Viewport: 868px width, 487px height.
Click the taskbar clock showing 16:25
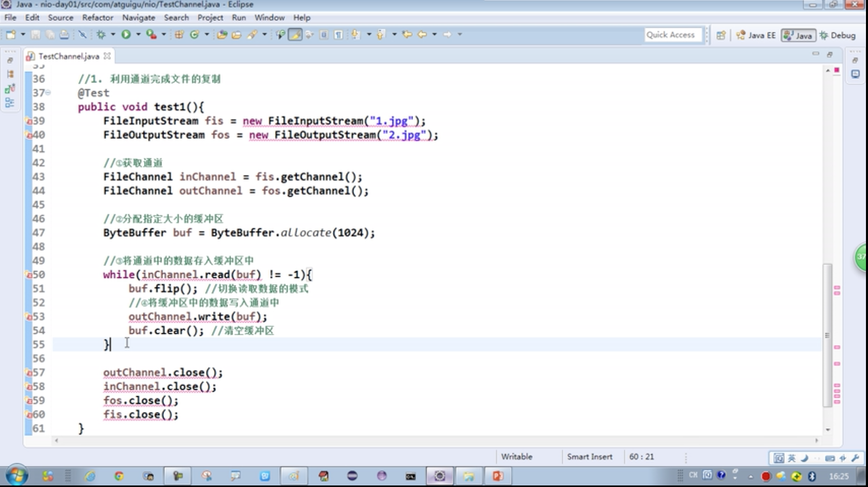[839, 476]
